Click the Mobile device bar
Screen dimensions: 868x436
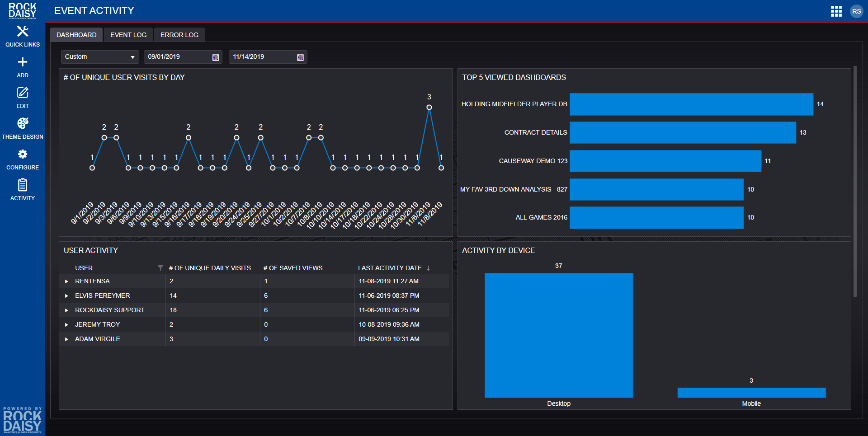751,393
